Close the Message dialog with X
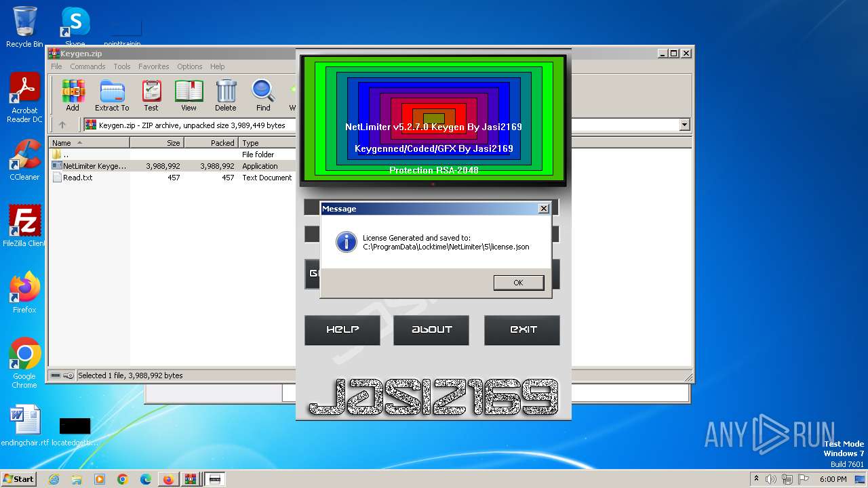This screenshot has height=488, width=868. [543, 209]
